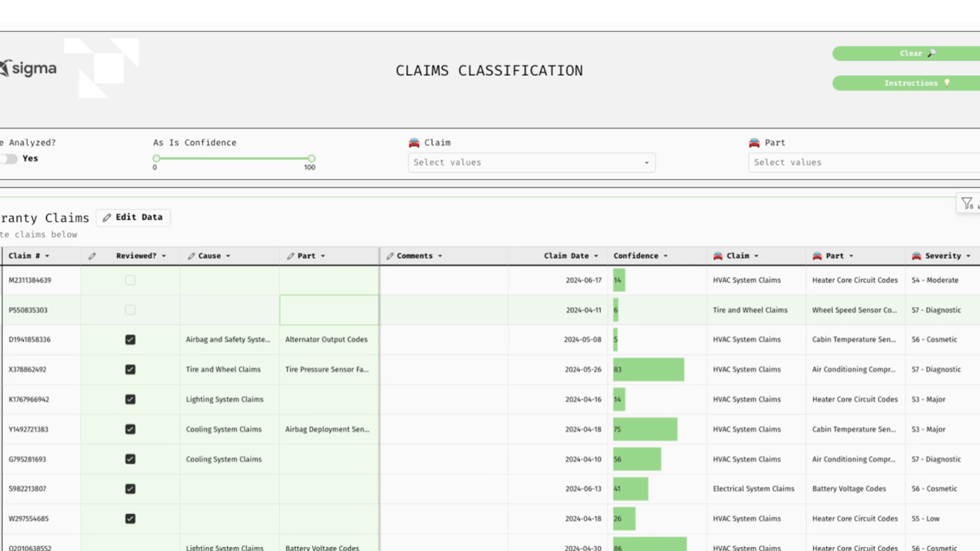
Task: Click the green Instructions button
Action: coord(906,83)
